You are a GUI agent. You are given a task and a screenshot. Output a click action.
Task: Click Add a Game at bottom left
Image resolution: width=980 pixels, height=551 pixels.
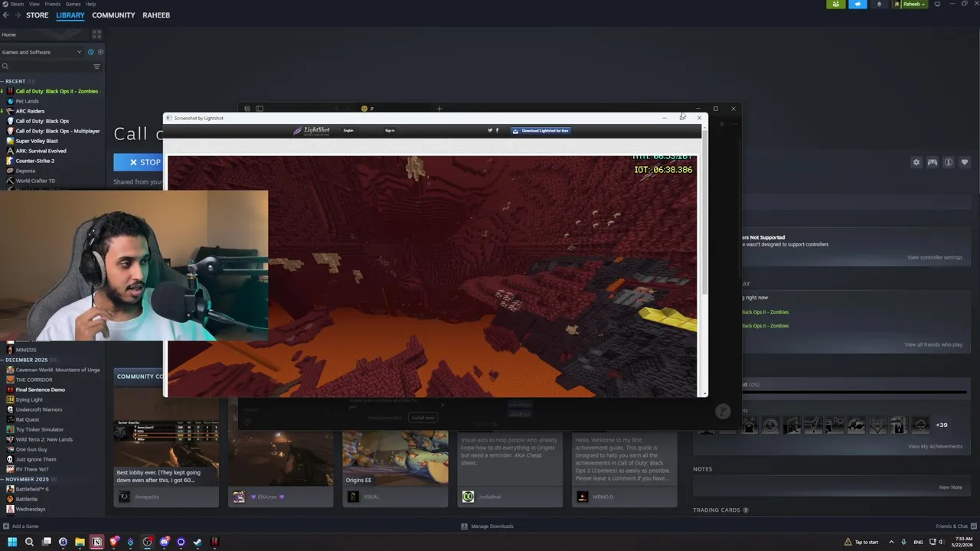[x=21, y=527]
